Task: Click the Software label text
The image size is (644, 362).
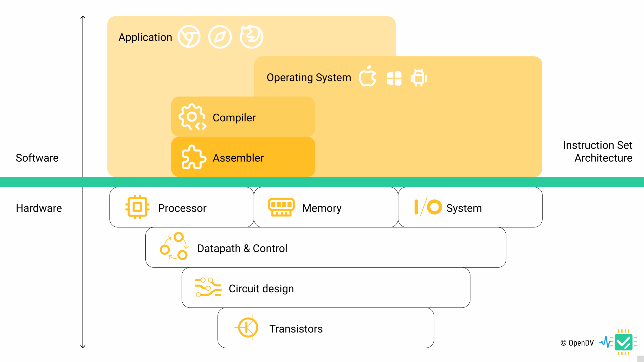Action: (37, 158)
